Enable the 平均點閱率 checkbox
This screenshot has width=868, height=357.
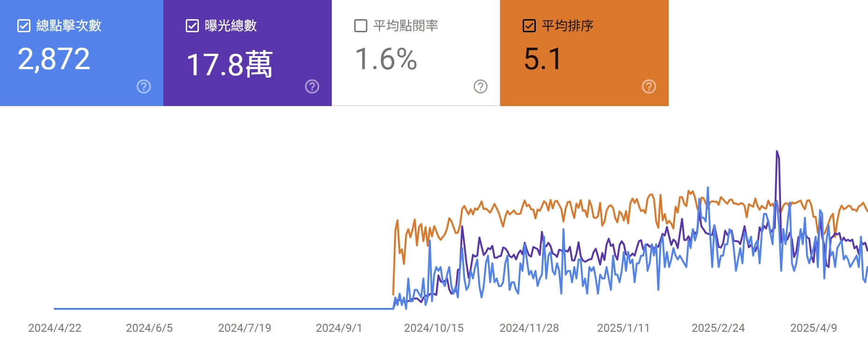point(359,27)
